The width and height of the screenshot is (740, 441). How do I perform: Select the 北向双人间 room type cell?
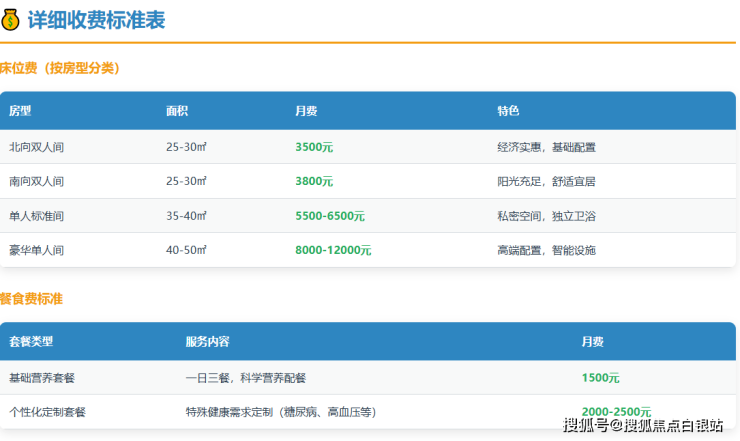point(37,147)
